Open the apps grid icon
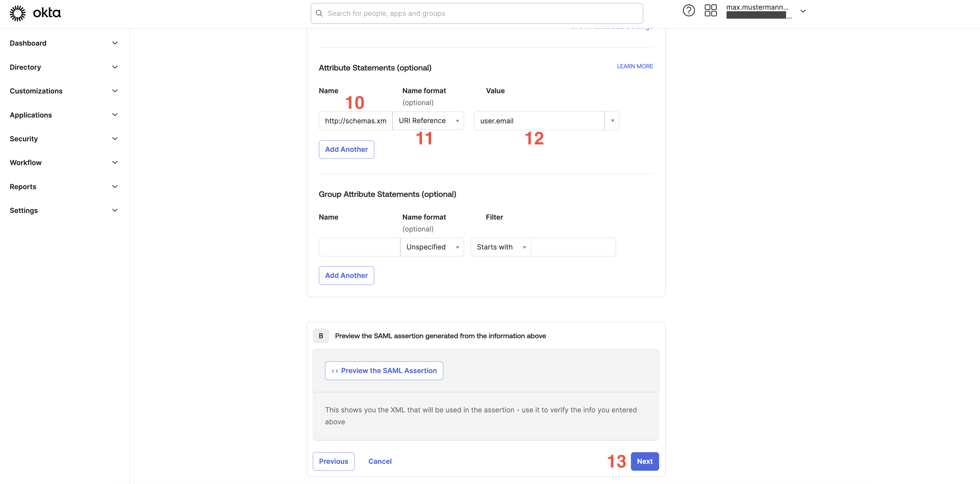The width and height of the screenshot is (980, 484). [710, 11]
